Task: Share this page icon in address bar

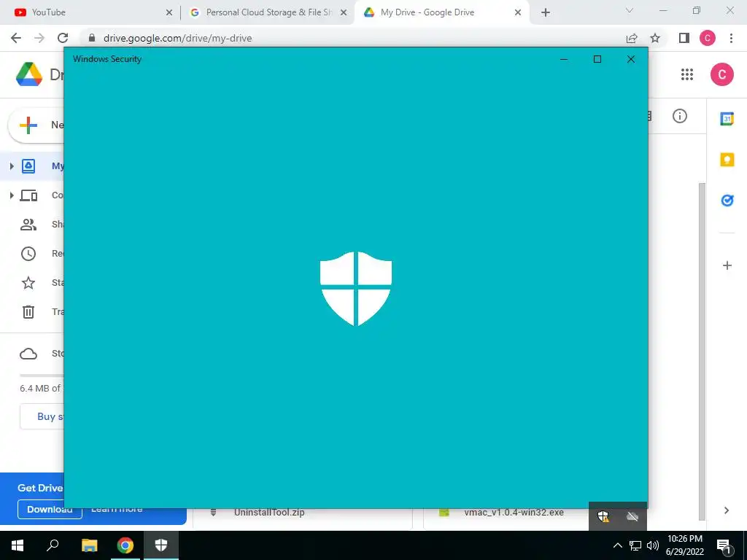Action: click(x=632, y=38)
